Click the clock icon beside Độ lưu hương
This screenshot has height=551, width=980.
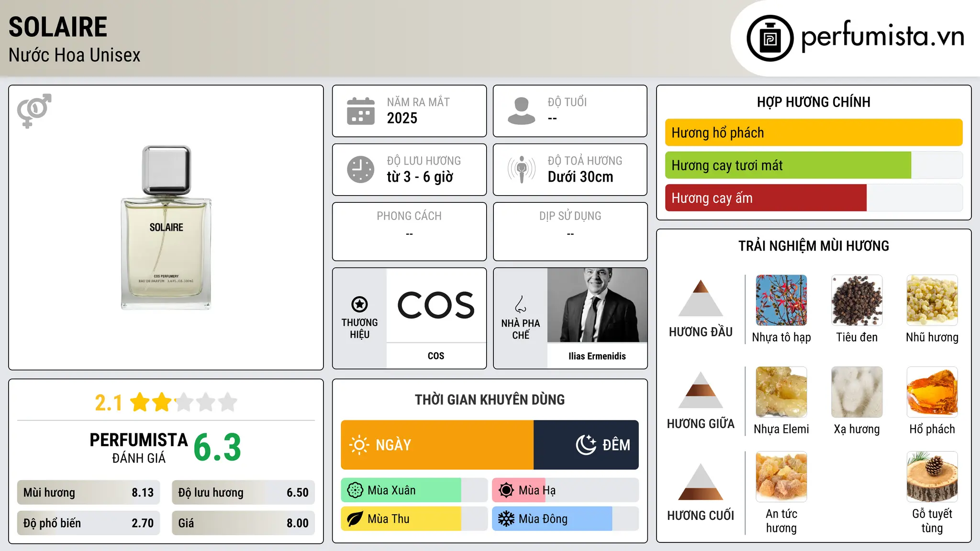pyautogui.click(x=361, y=169)
